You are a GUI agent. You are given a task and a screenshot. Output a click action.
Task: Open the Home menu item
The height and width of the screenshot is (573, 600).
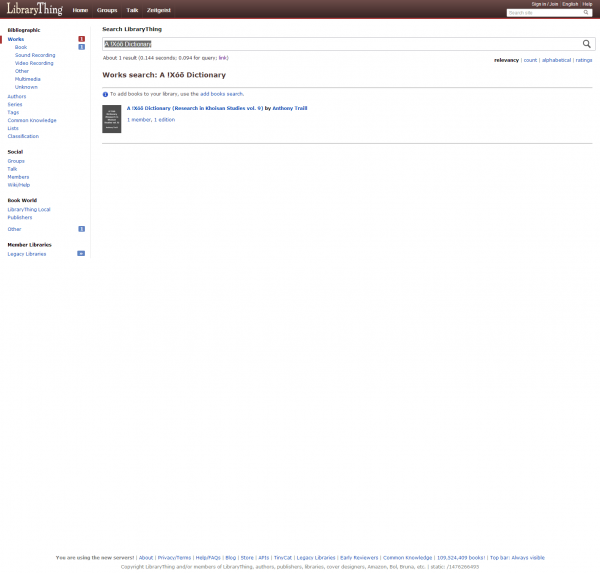pos(80,10)
